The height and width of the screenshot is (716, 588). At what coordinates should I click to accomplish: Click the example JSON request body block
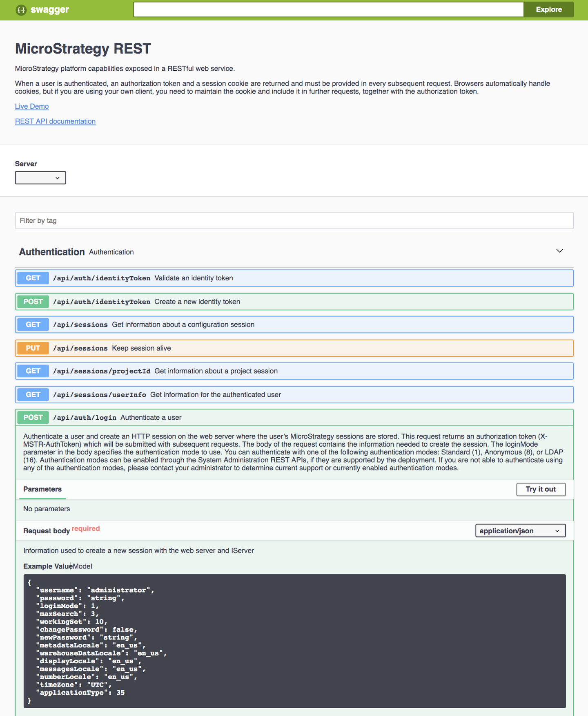coord(294,641)
